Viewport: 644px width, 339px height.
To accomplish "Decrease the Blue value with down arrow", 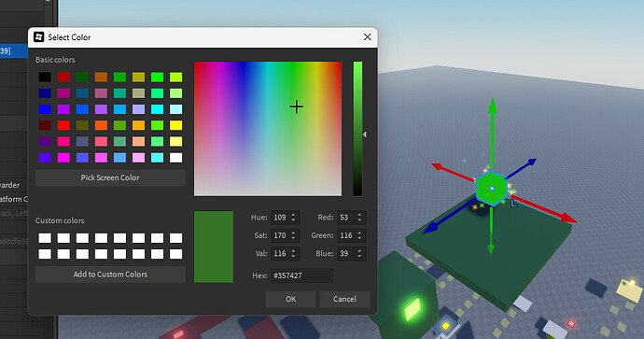I will coord(359,257).
